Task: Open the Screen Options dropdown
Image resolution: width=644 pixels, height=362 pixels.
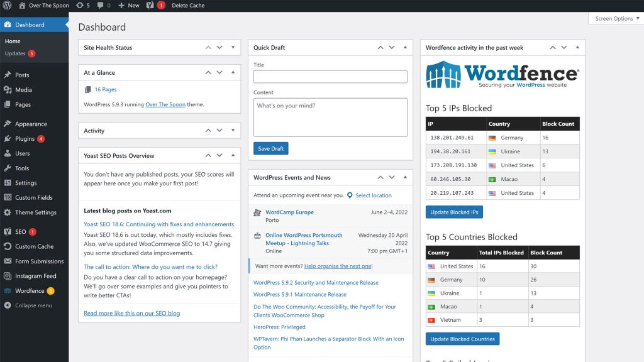Action: tap(616, 18)
